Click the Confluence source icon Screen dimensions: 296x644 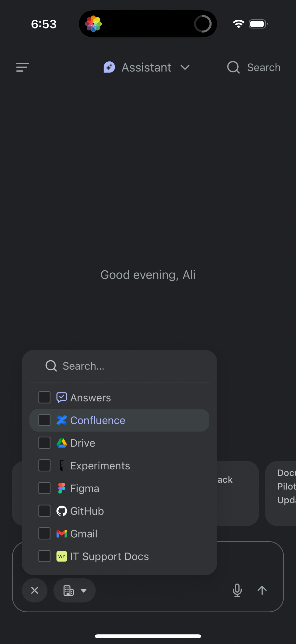point(61,420)
